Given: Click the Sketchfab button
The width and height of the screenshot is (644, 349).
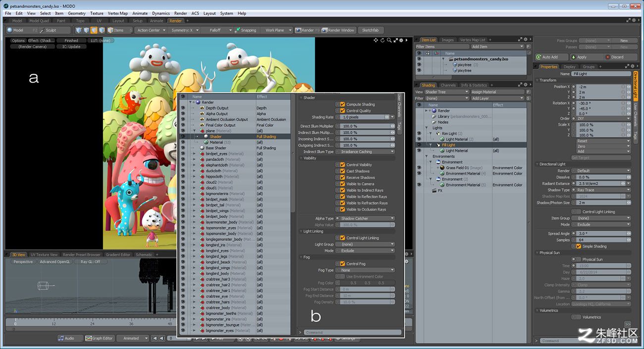Looking at the screenshot, I should 370,30.
